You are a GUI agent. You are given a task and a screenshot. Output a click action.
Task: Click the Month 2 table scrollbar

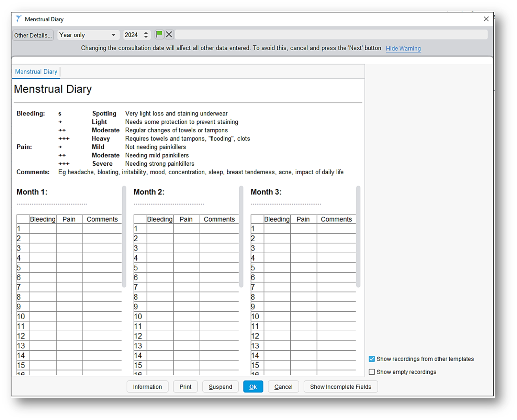tap(241, 236)
